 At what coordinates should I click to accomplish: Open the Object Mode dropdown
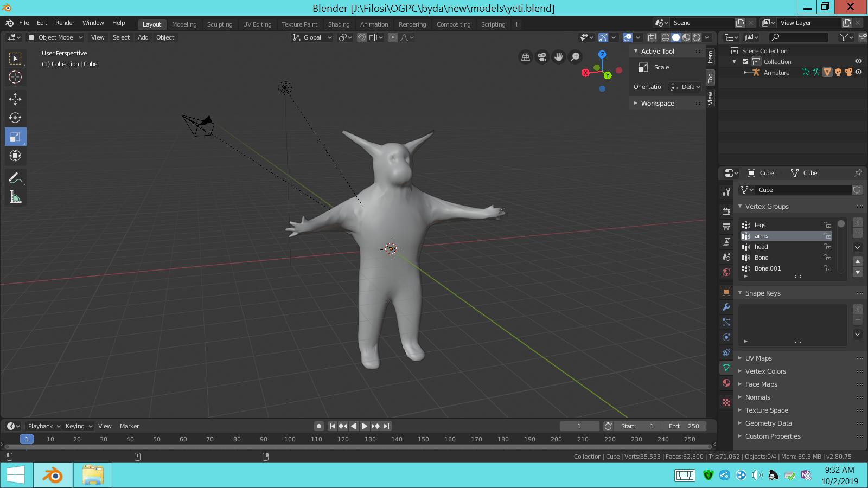tap(54, 37)
